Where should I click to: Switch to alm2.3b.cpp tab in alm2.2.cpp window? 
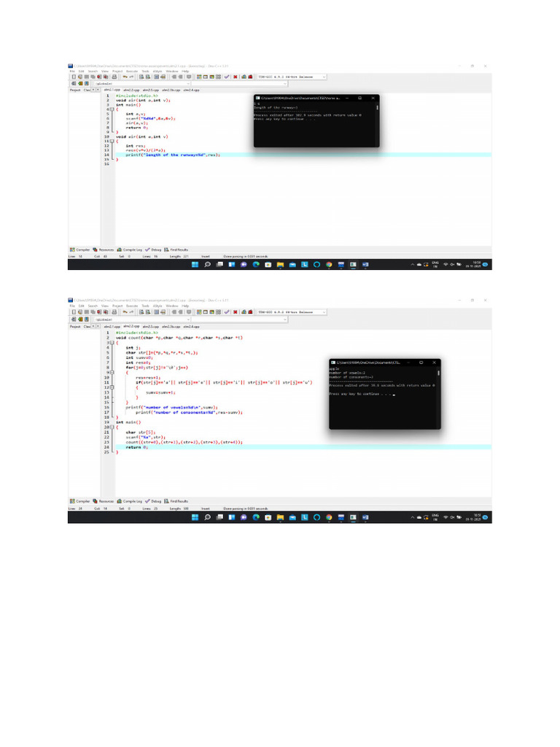171,326
